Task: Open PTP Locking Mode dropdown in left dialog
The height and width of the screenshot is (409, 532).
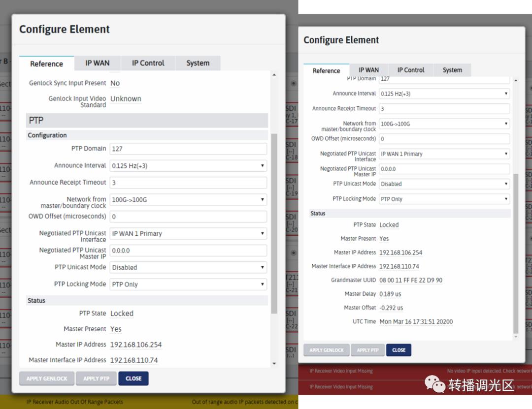Action: (188, 284)
